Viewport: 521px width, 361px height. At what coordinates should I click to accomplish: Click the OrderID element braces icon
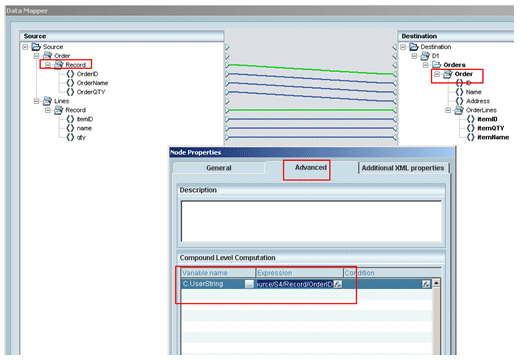pos(70,74)
